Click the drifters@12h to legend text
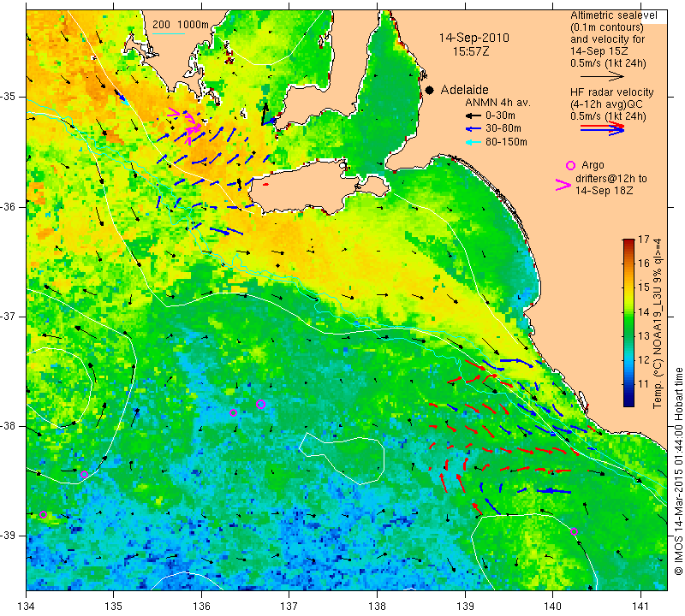The width and height of the screenshot is (685, 616). click(611, 179)
